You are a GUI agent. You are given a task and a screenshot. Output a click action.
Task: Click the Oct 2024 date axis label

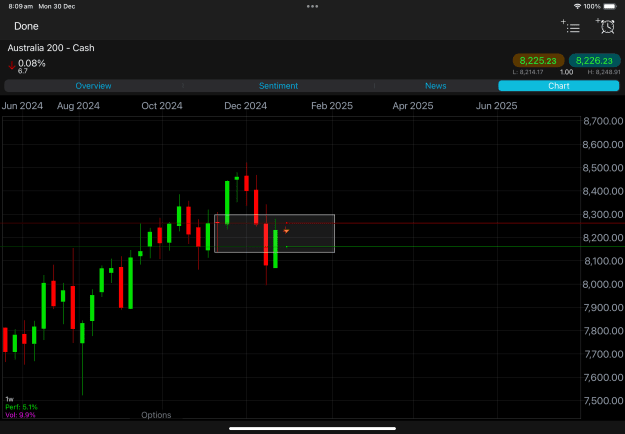[x=162, y=106]
